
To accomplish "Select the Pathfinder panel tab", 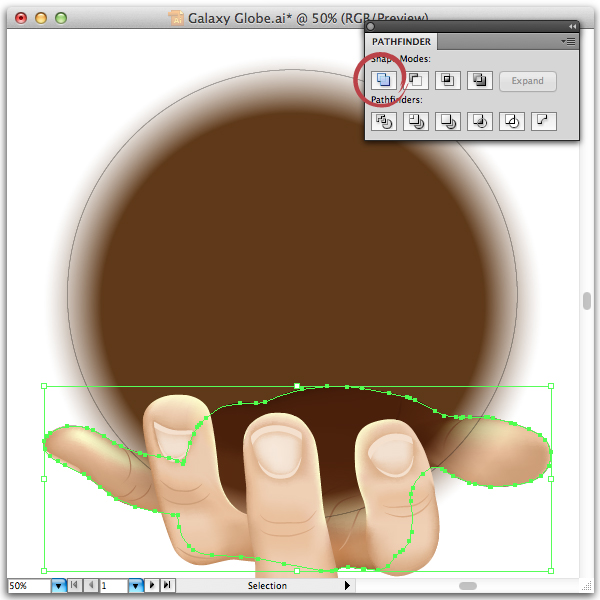I will (401, 41).
